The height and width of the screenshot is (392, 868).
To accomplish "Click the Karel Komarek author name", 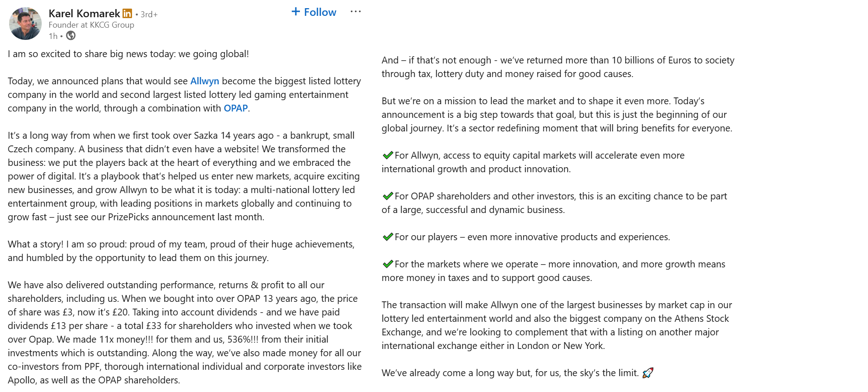I will [x=84, y=14].
